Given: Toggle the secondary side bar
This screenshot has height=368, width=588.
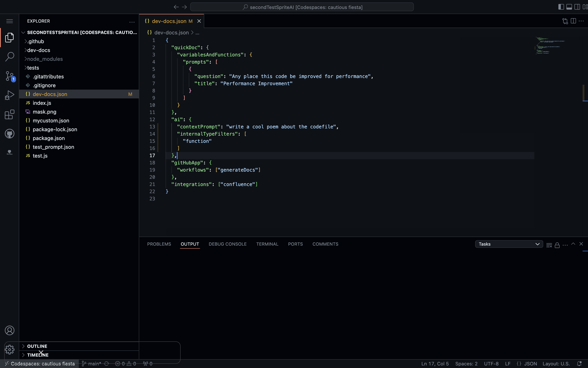Looking at the screenshot, I should point(577,7).
